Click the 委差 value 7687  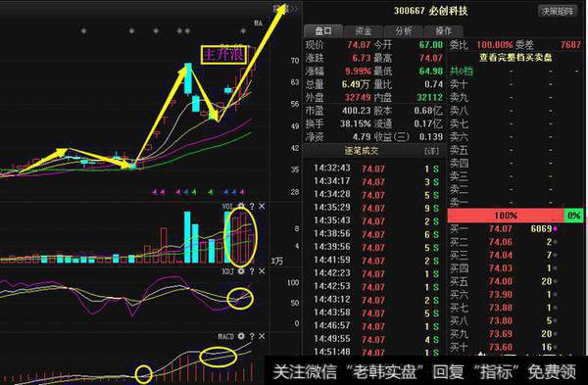coord(570,45)
